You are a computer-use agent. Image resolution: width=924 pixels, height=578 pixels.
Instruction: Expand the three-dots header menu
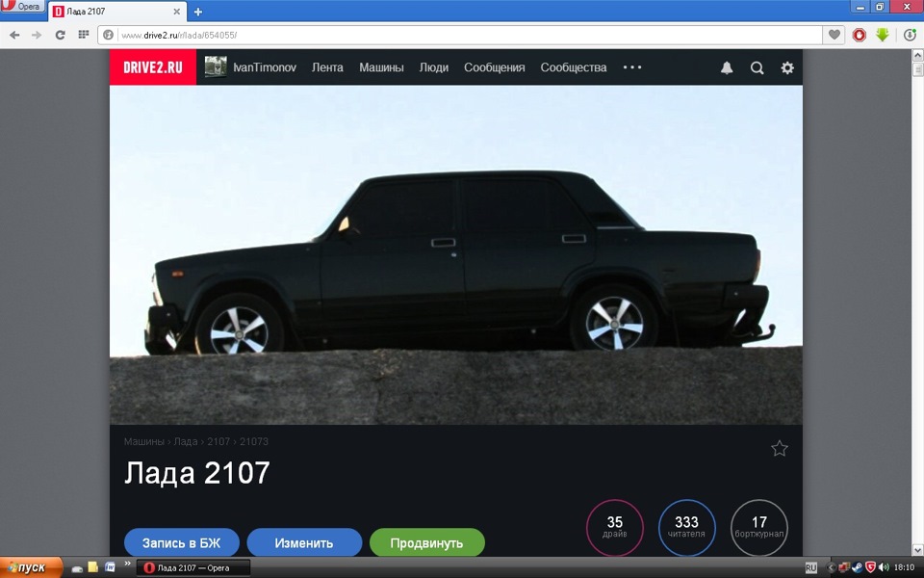point(631,67)
